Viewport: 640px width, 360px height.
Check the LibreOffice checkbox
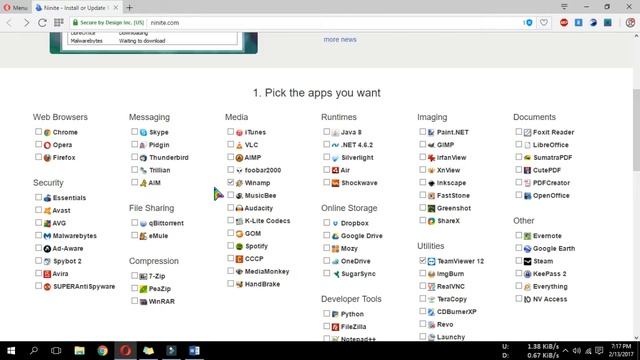pos(519,144)
